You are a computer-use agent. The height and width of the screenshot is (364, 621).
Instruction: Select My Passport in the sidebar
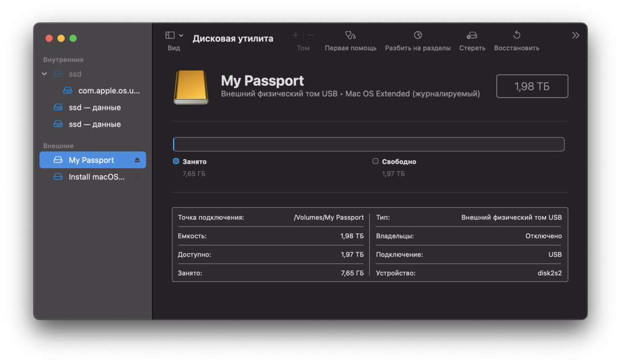click(93, 160)
